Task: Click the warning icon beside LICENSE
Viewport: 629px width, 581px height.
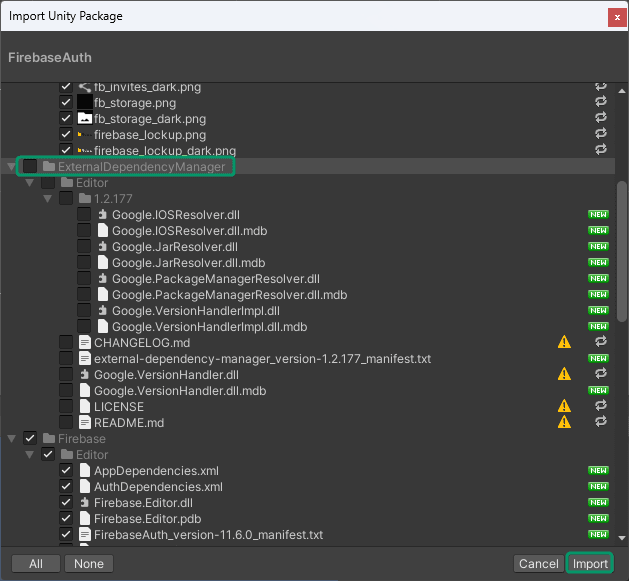Action: 564,406
